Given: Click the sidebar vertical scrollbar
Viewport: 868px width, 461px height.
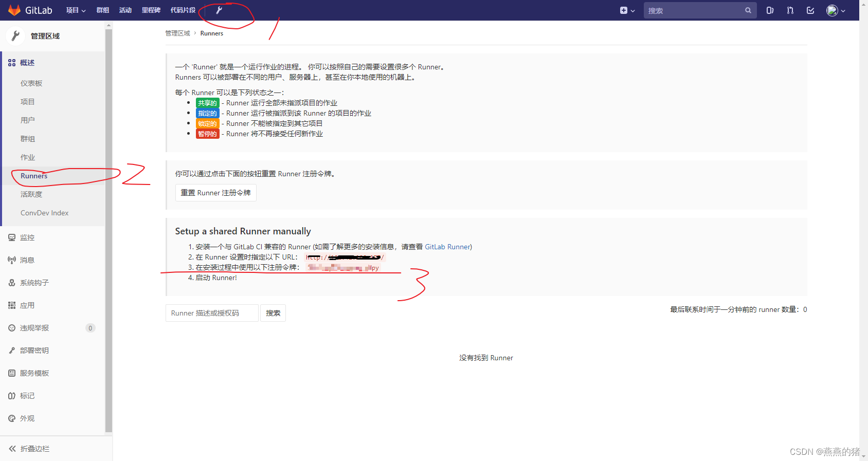Looking at the screenshot, I should coord(109,231).
